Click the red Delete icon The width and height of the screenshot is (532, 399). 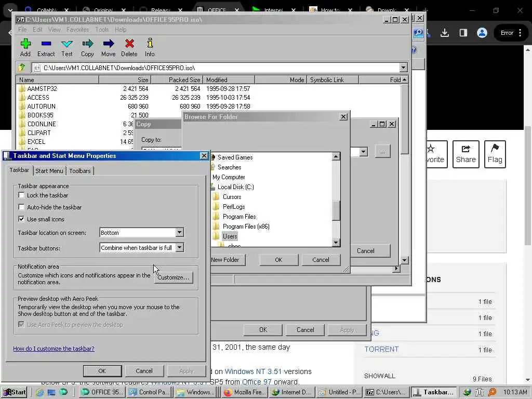(129, 44)
